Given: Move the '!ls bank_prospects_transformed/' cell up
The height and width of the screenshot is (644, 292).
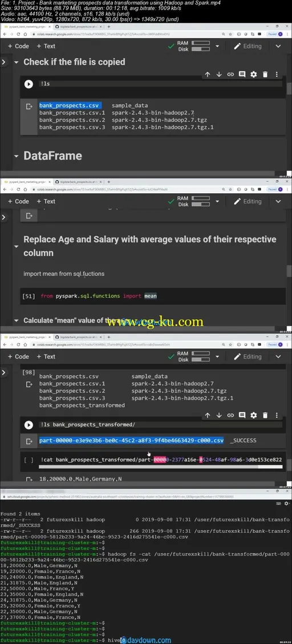Looking at the screenshot, I should (x=207, y=415).
